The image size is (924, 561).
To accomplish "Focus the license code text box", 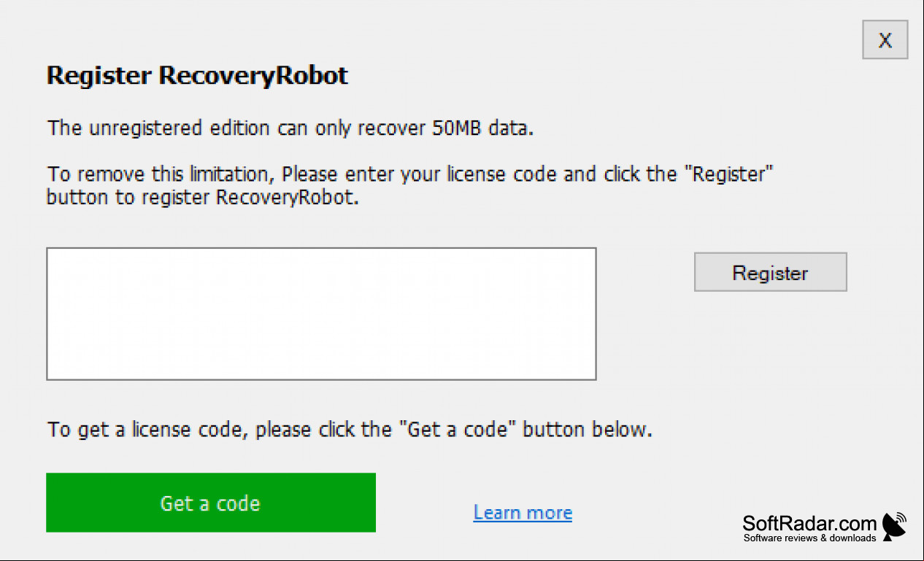I will pos(321,314).
